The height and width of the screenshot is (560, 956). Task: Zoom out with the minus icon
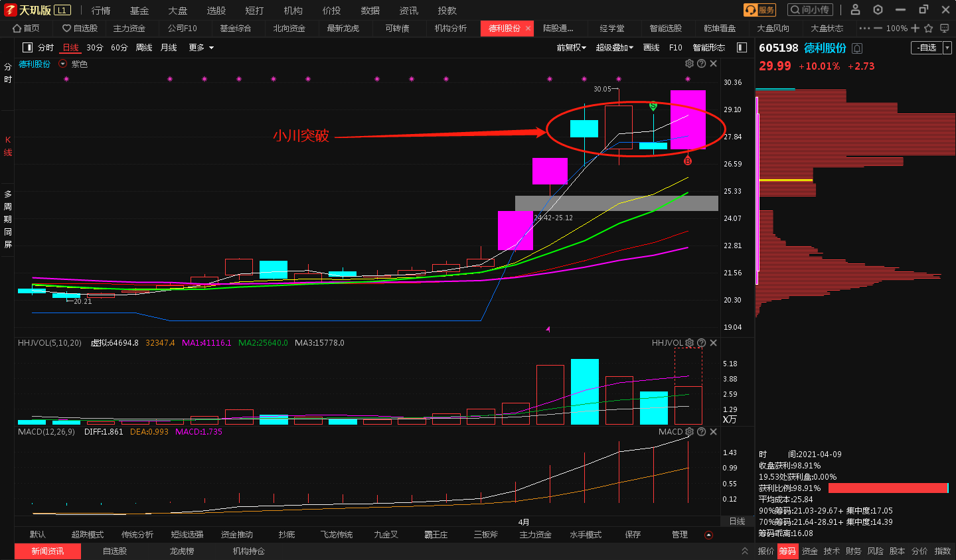(x=878, y=29)
